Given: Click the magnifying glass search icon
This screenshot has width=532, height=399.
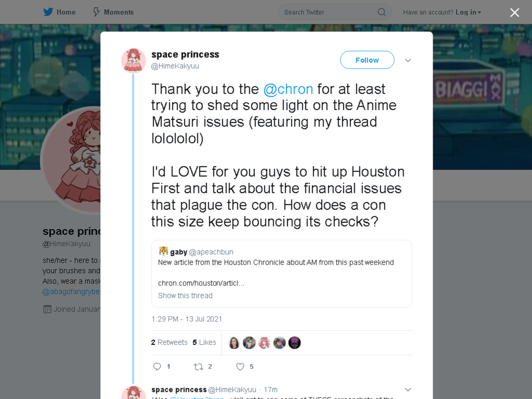Looking at the screenshot, I should pos(382,12).
